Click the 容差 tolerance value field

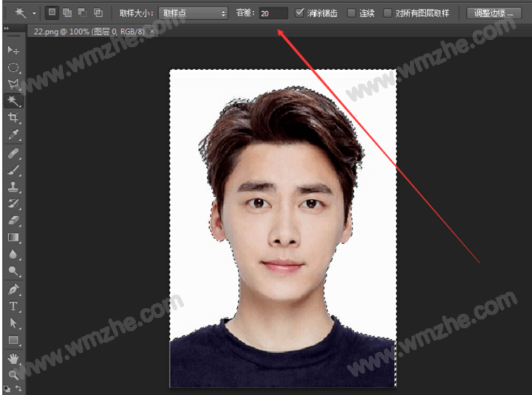click(x=273, y=13)
